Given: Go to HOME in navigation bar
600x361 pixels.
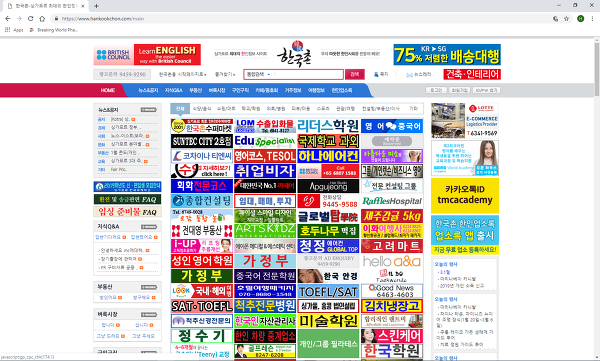Looking at the screenshot, I should tap(108, 90).
